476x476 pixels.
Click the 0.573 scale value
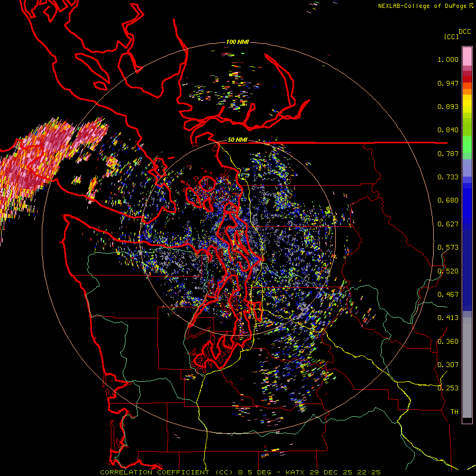448,248
